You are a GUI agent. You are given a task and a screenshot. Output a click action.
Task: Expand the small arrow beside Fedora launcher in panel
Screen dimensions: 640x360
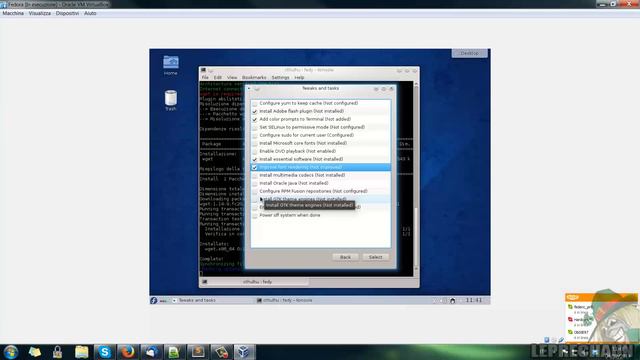(x=174, y=300)
